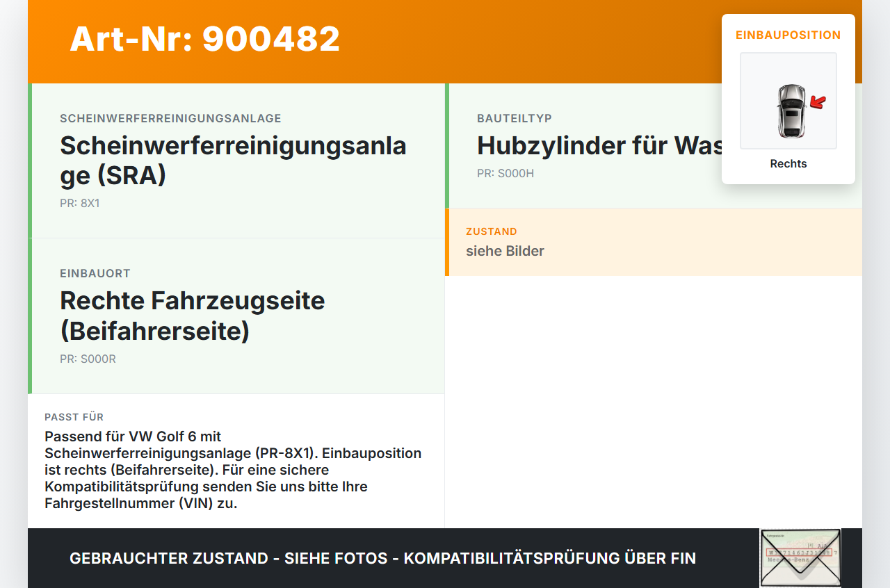Click the red arrow on car diagram

[818, 103]
